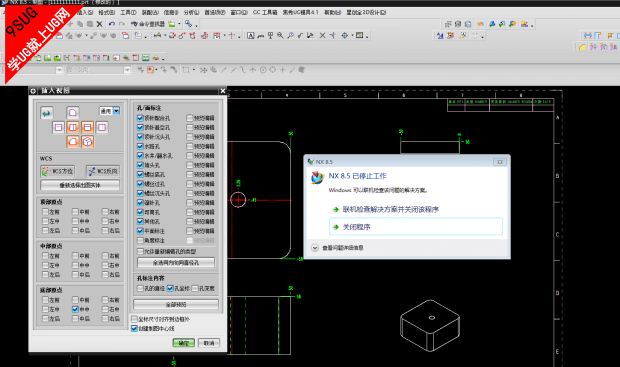Click the NX icon in error dialog title

click(311, 162)
